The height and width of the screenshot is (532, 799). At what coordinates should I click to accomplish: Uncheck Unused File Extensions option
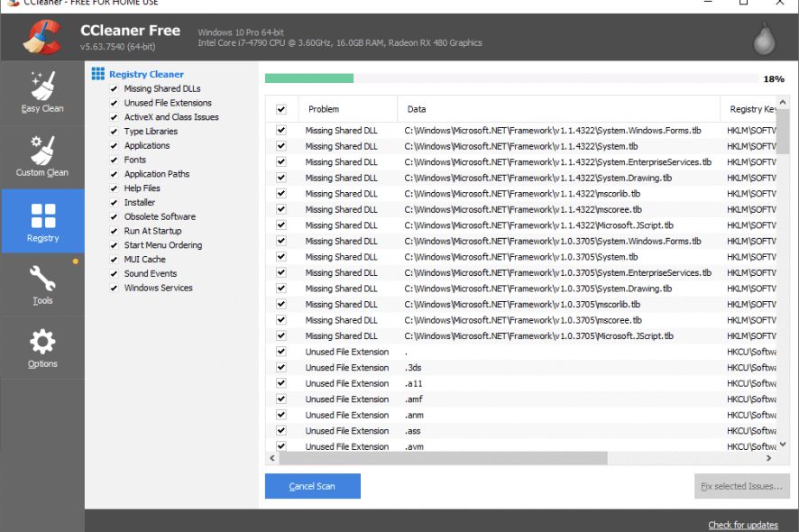click(x=115, y=103)
